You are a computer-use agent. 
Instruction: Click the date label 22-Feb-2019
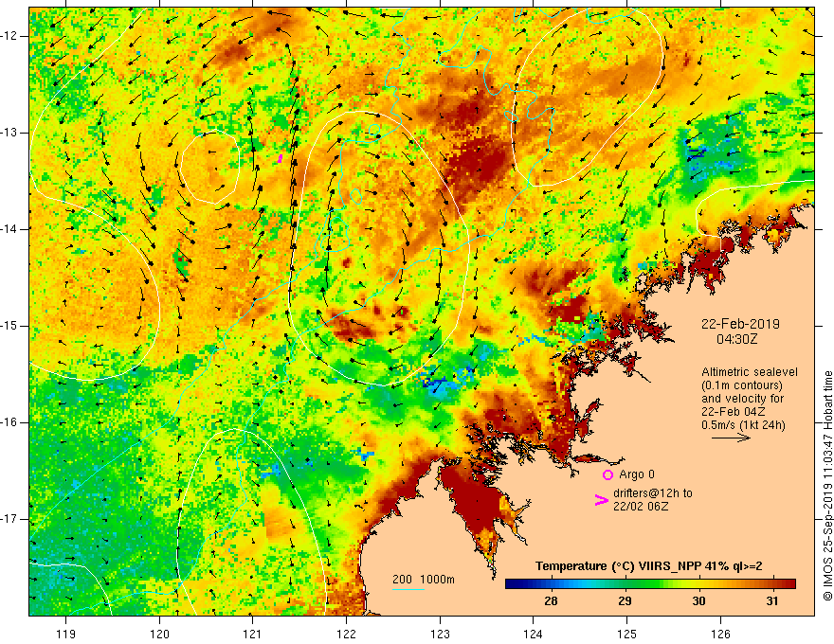click(740, 324)
